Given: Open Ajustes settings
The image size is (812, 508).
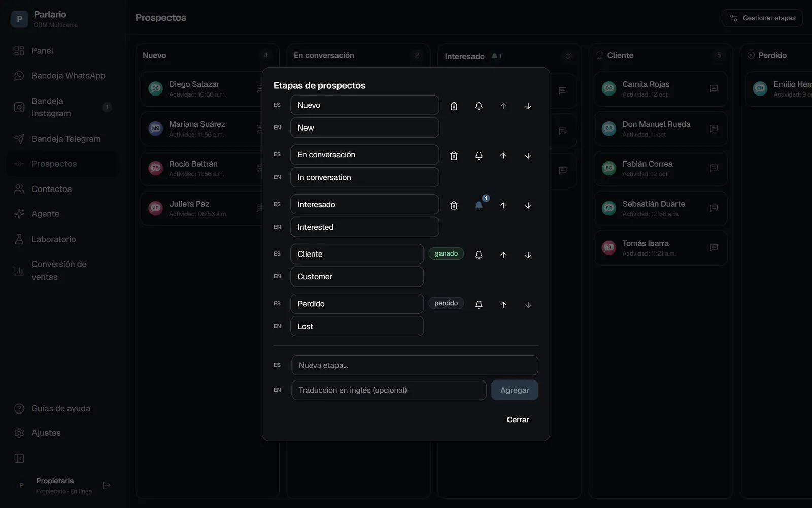Looking at the screenshot, I should click(62, 433).
